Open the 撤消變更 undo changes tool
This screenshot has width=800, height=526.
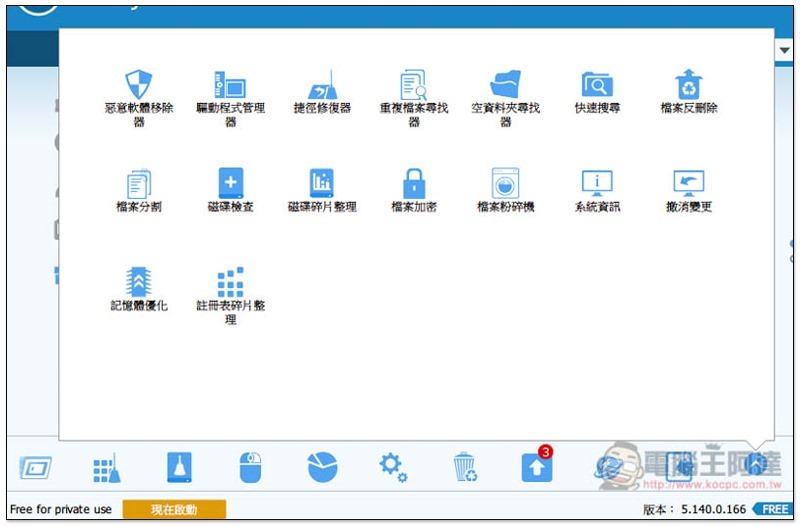689,185
